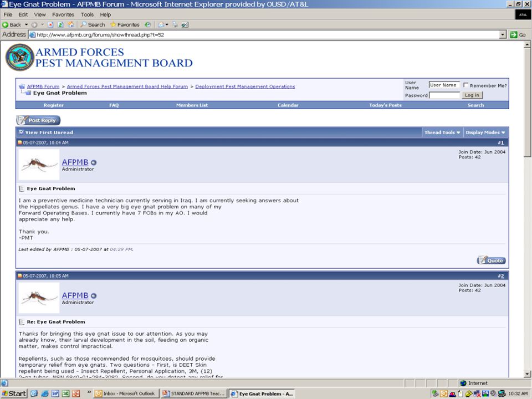Click the post status icon beside 05-07-2007, 10:04 AM

[x=20, y=142]
